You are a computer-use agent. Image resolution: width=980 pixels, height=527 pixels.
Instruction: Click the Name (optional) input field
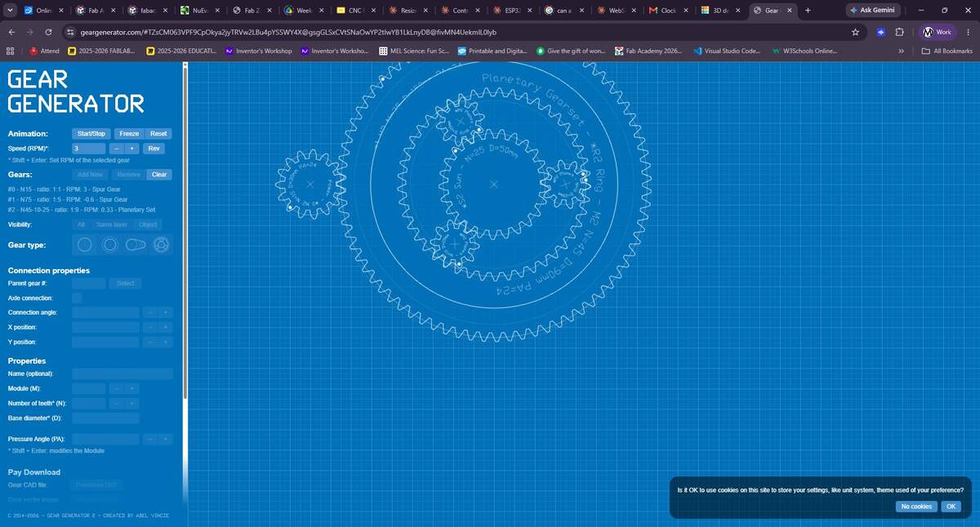(122, 373)
